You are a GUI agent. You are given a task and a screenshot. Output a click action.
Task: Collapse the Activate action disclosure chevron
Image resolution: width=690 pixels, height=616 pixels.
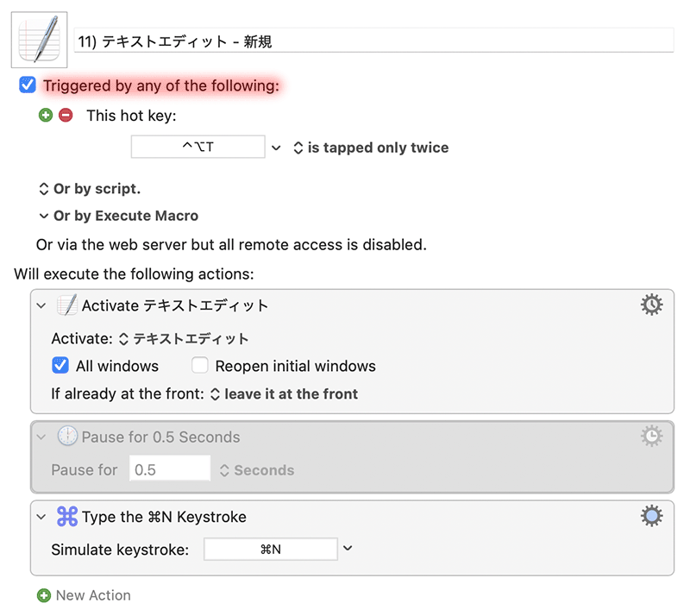tap(41, 305)
